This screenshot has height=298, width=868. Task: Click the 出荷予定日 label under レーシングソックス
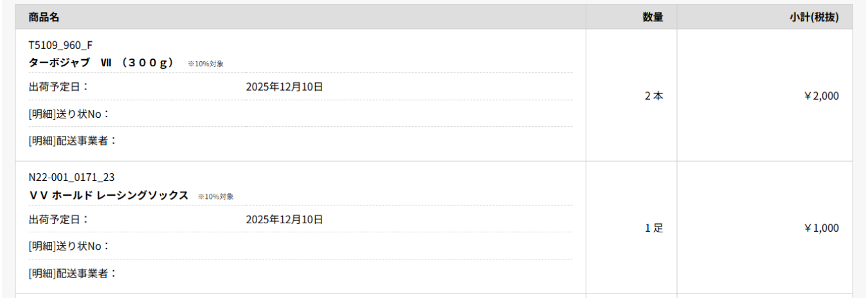click(59, 219)
